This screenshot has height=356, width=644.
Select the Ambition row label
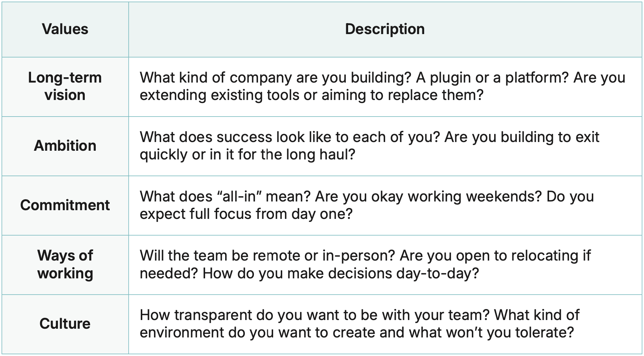click(x=65, y=146)
